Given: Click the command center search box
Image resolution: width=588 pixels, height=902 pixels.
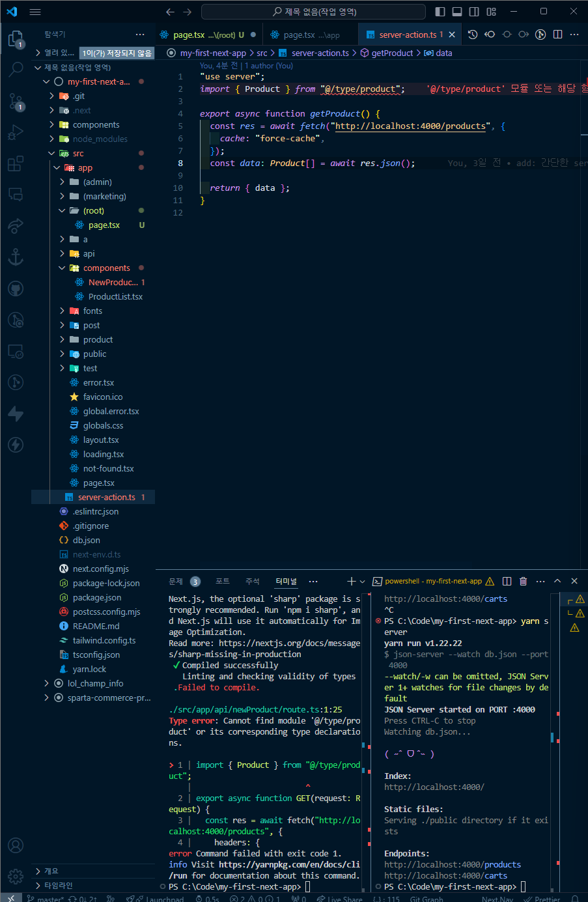Looking at the screenshot, I should coord(313,12).
